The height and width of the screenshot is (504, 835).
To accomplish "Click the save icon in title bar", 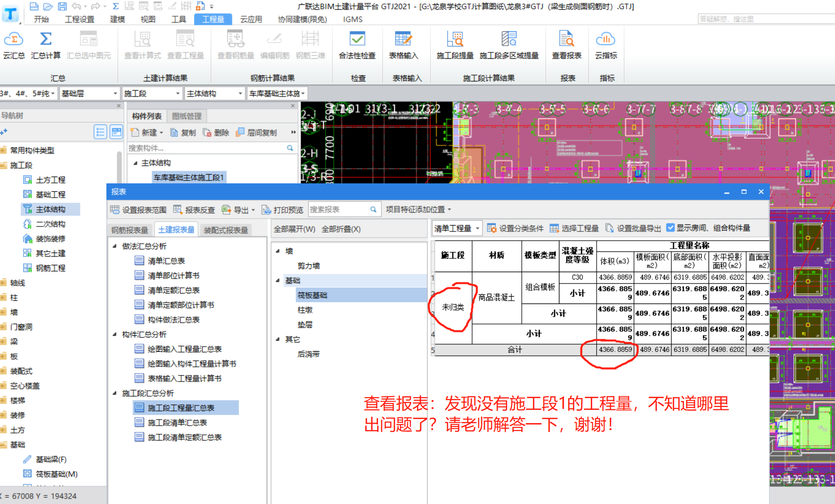I will pos(62,6).
